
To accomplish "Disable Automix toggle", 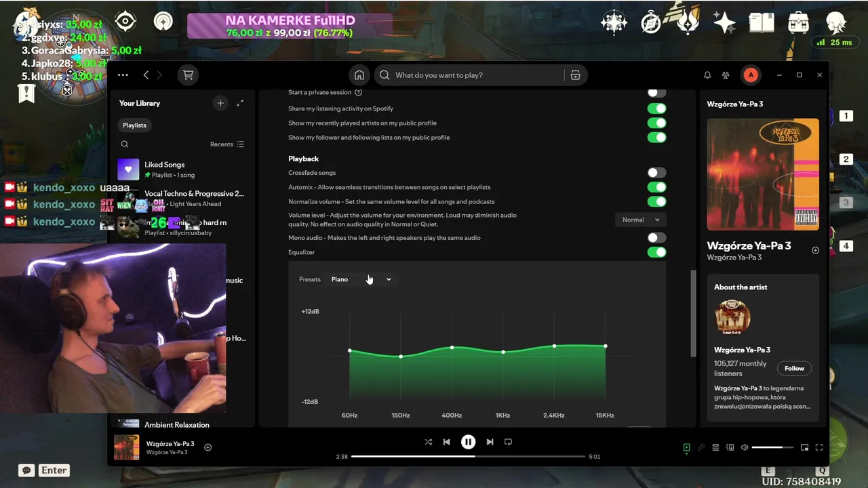I will point(656,187).
